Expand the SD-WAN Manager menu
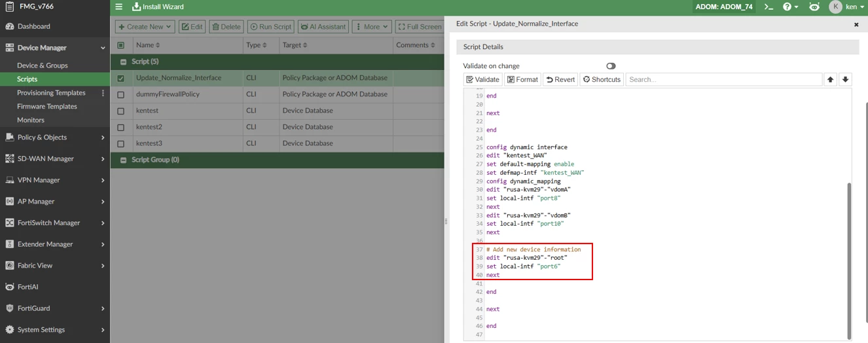The width and height of the screenshot is (868, 343). pyautogui.click(x=103, y=158)
